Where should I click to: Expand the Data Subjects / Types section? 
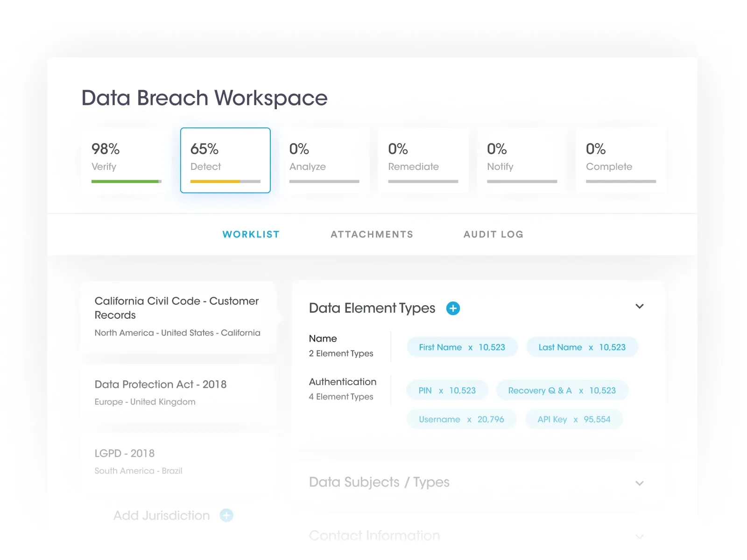(x=639, y=483)
